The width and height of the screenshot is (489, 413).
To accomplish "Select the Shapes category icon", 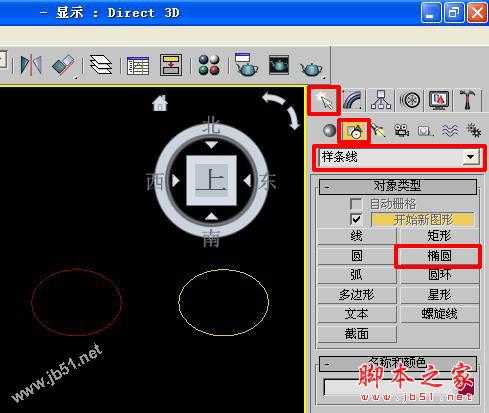I will click(354, 131).
